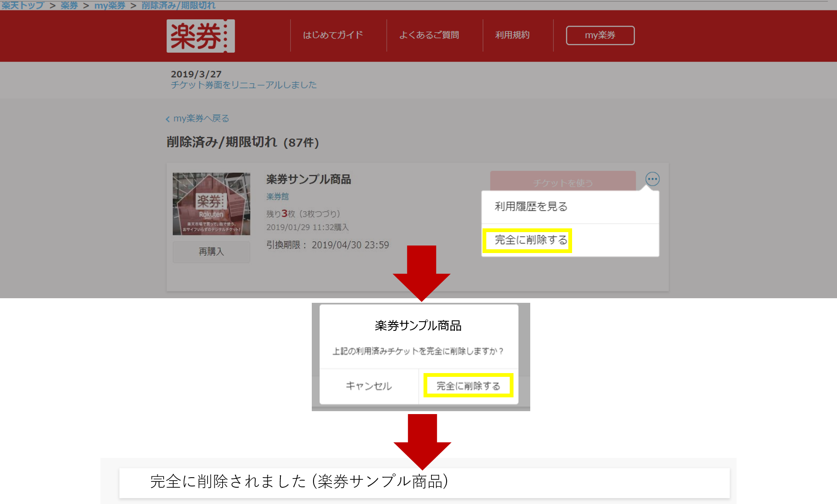This screenshot has height=504, width=837.
Task: Click the 2019/3/27 news date
Action: [x=196, y=74]
